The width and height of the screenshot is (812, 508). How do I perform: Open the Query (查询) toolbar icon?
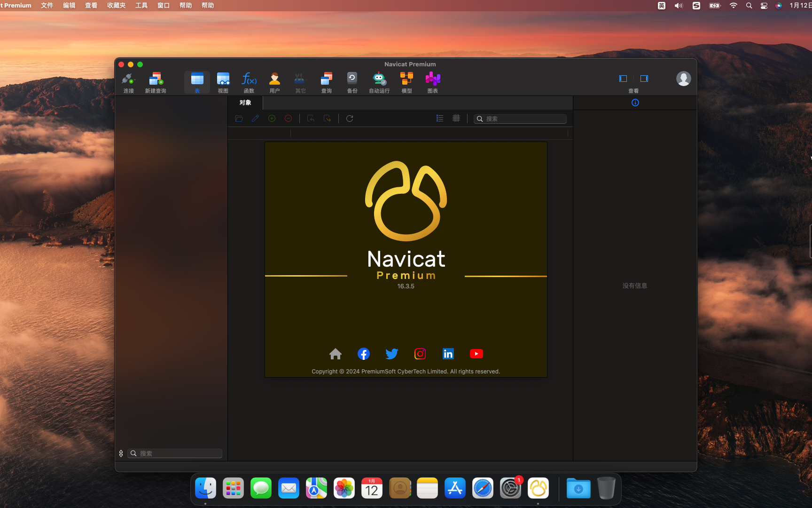pyautogui.click(x=327, y=83)
